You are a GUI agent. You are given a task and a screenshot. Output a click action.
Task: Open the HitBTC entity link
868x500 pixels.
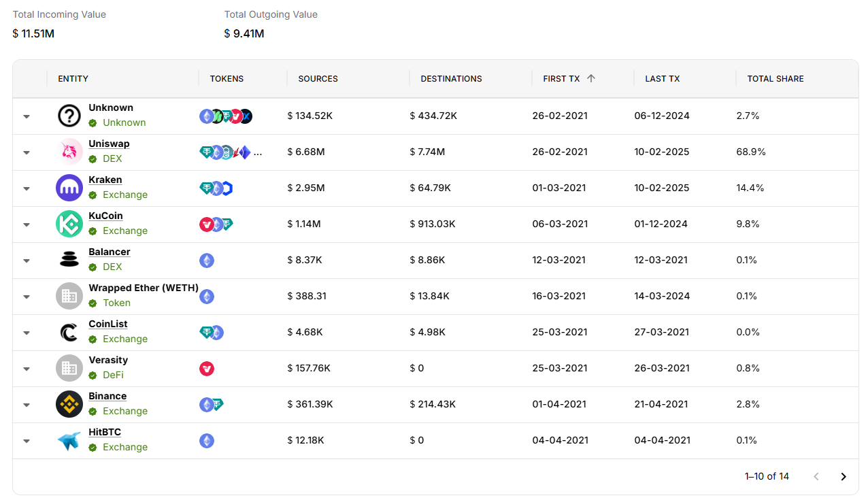tap(105, 432)
